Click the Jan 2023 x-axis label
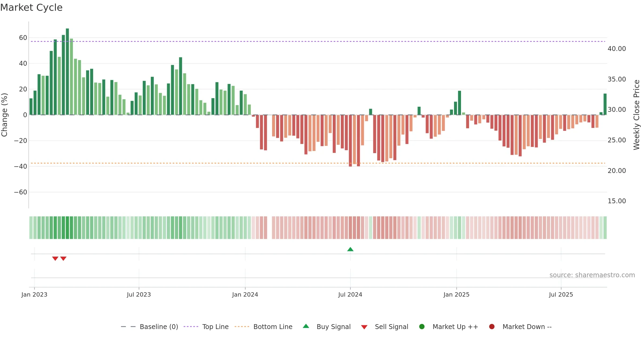The height and width of the screenshot is (362, 644). coord(34,295)
